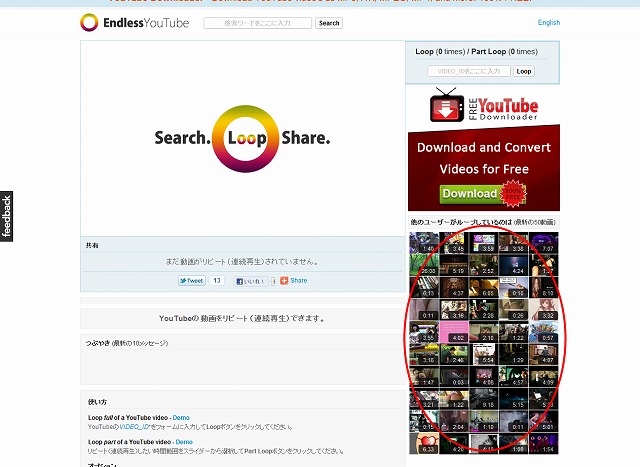This screenshot has height=467, width=640.
Task: Open the thumbnail with duration 9:18
Action: pos(484,399)
